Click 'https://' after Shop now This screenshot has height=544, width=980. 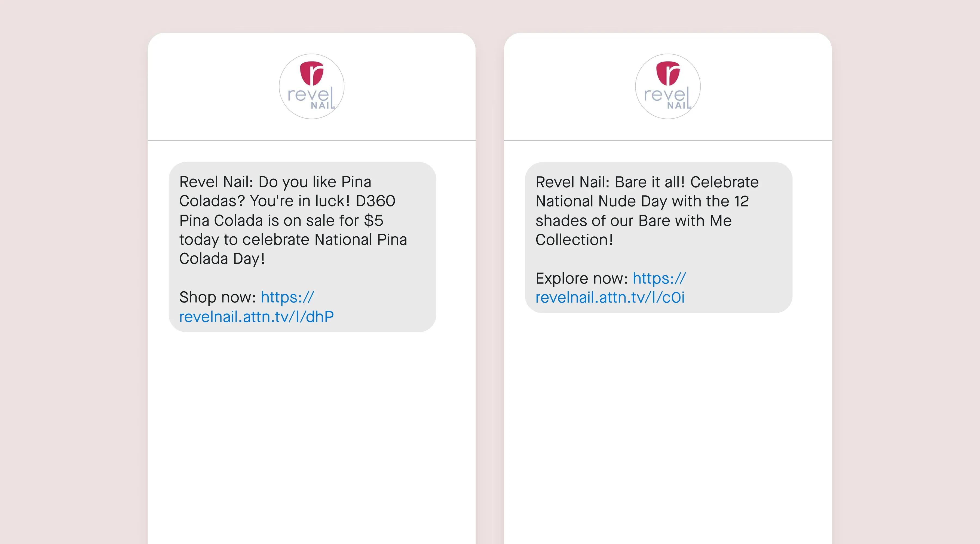click(288, 297)
